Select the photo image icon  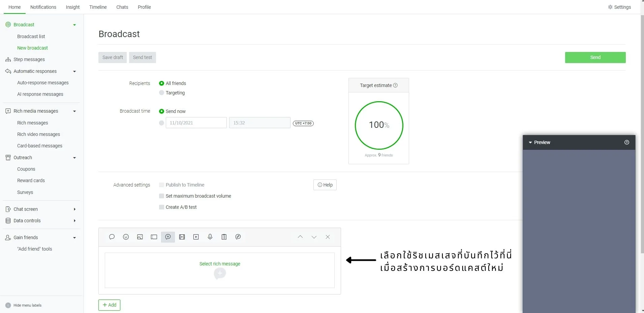click(x=140, y=237)
